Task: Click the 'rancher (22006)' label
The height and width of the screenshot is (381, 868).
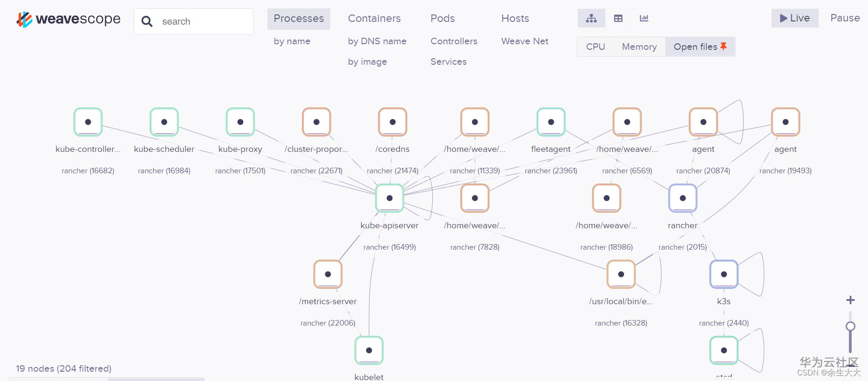Action: click(x=328, y=323)
